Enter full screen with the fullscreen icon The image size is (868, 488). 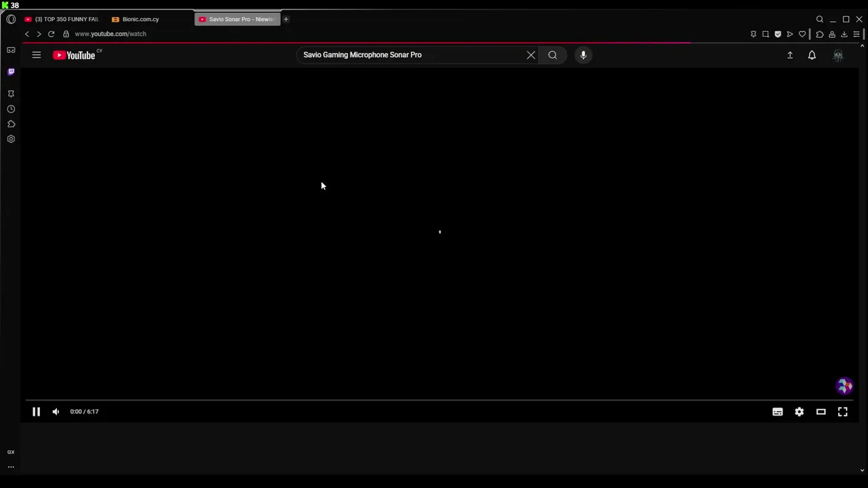coord(843,411)
